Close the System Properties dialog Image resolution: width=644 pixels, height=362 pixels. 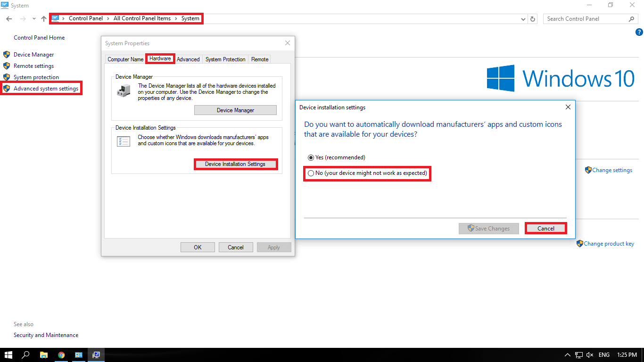coord(288,43)
